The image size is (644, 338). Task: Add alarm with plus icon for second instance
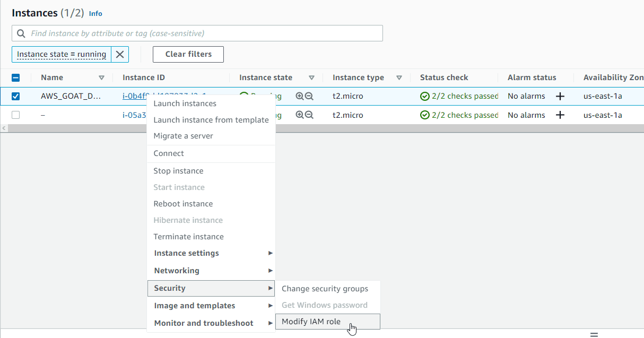pyautogui.click(x=560, y=115)
